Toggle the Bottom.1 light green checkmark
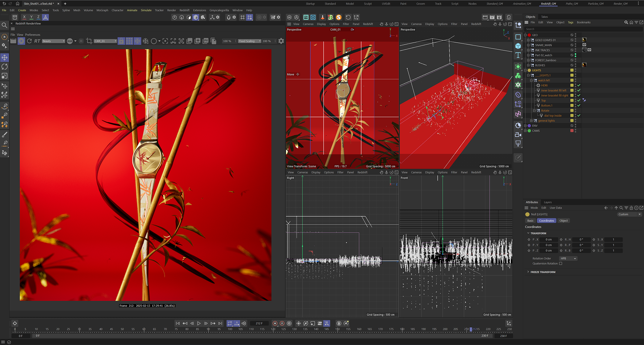The image size is (644, 345). pos(579,105)
